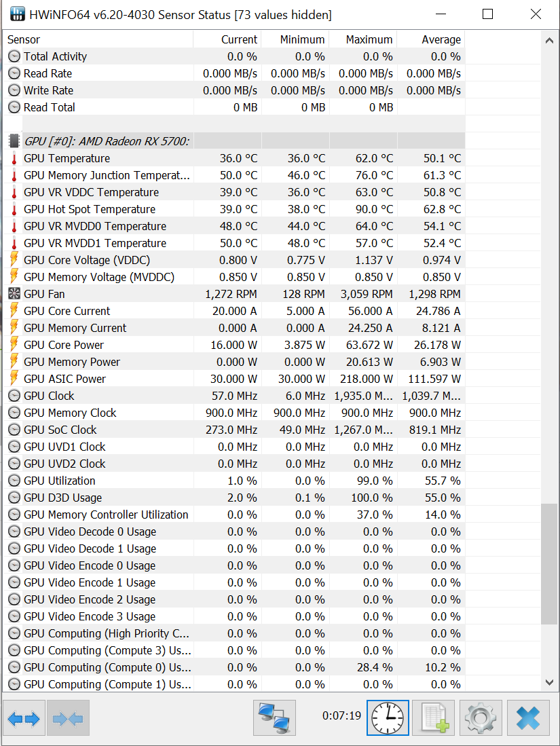Select the GPU Video Encode 3 Usage row

(x=234, y=616)
